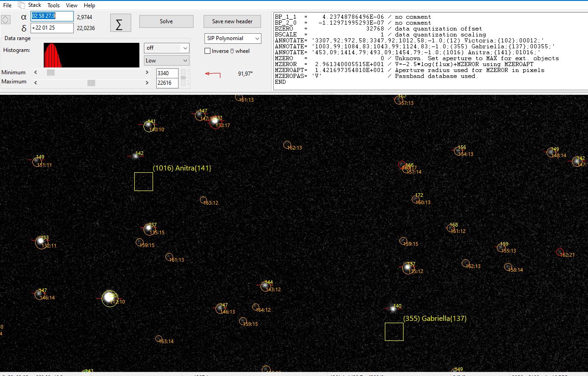Click '(355) Gabriella{137}' asteroid label in image

pyautogui.click(x=435, y=319)
